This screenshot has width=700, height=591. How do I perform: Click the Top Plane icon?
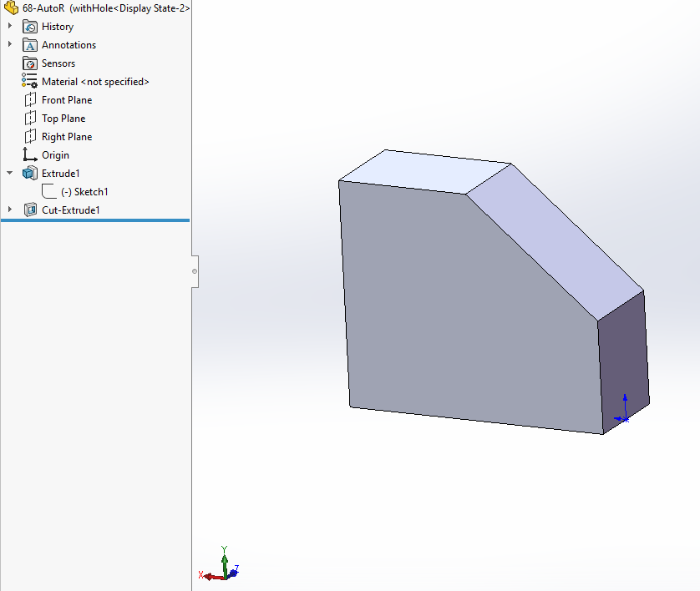tap(30, 119)
